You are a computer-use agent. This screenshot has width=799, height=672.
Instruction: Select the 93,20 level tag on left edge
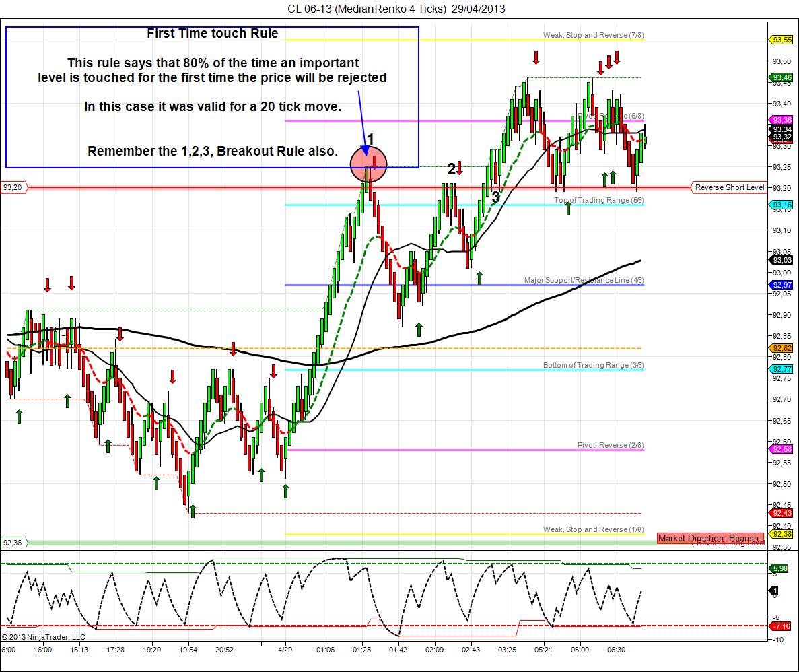13,187
